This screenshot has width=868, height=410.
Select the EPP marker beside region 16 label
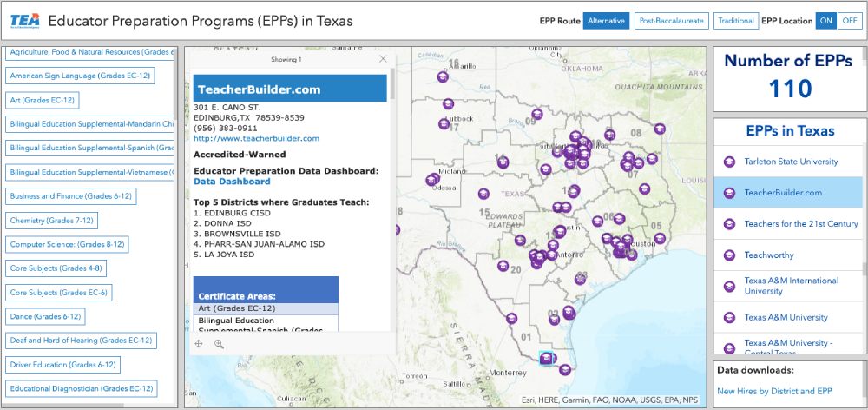(443, 77)
